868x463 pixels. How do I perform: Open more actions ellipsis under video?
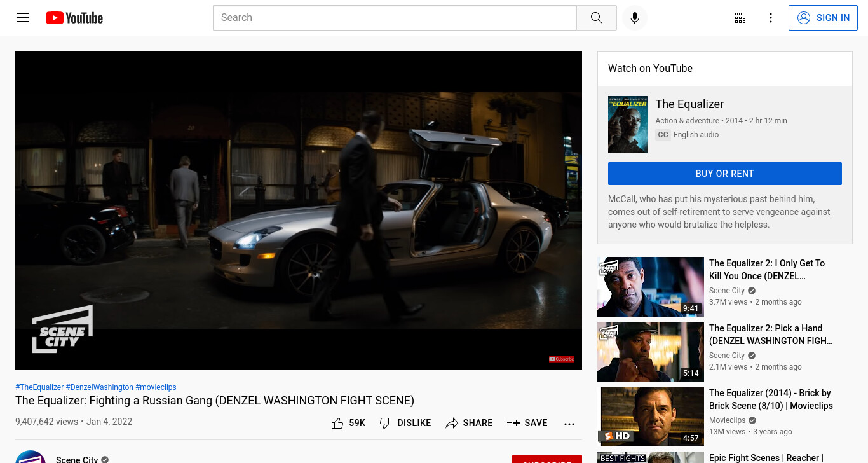[x=569, y=424]
